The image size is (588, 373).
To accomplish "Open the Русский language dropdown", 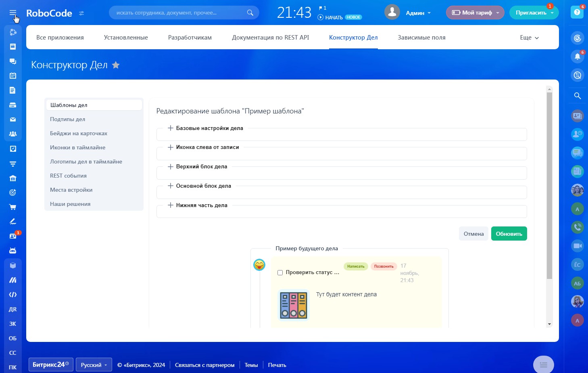I will click(94, 365).
